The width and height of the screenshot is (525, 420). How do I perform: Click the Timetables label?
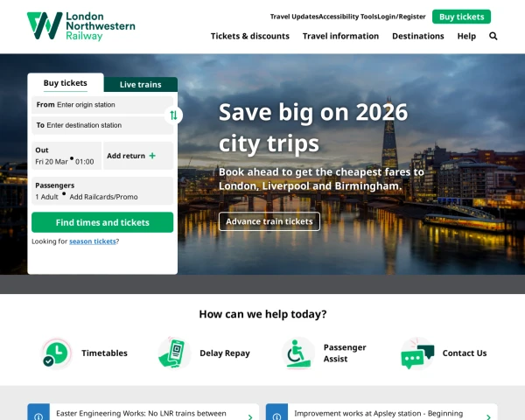pyautogui.click(x=104, y=353)
